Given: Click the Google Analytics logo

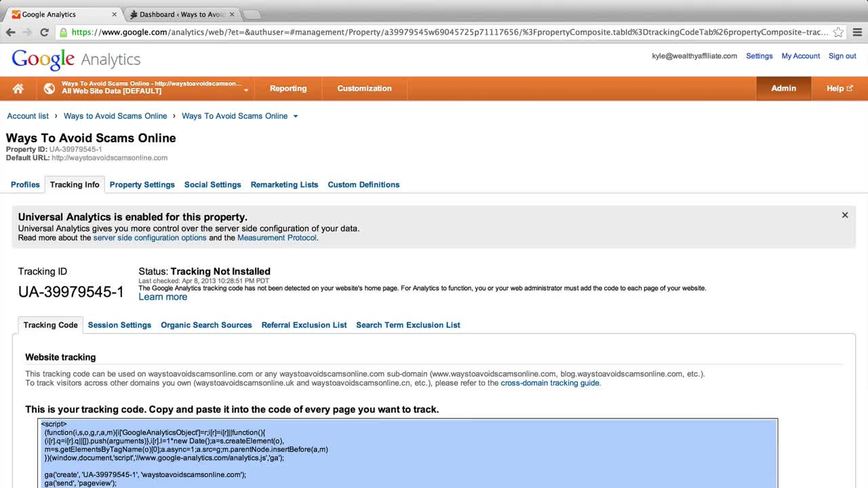Looking at the screenshot, I should tap(76, 60).
